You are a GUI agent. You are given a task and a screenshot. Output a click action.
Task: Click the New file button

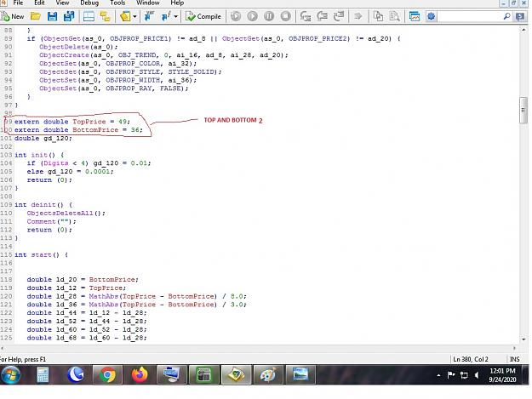pyautogui.click(x=13, y=16)
